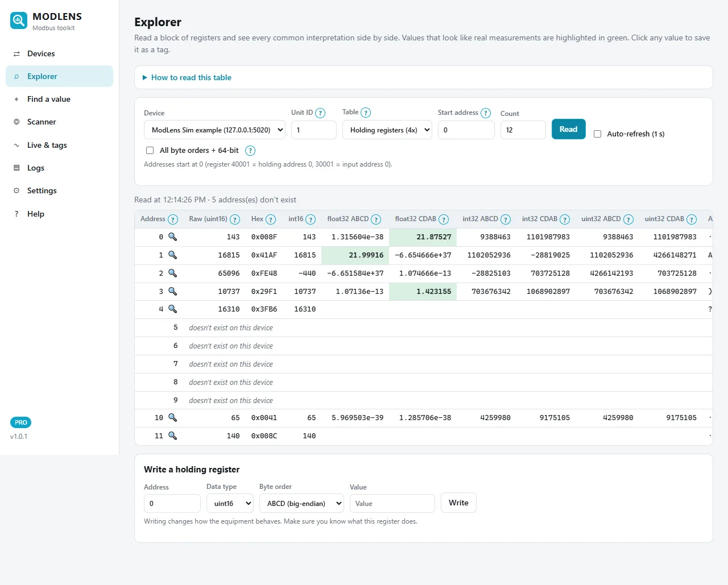Click the Write button
The height and width of the screenshot is (585, 728).
[x=458, y=503]
